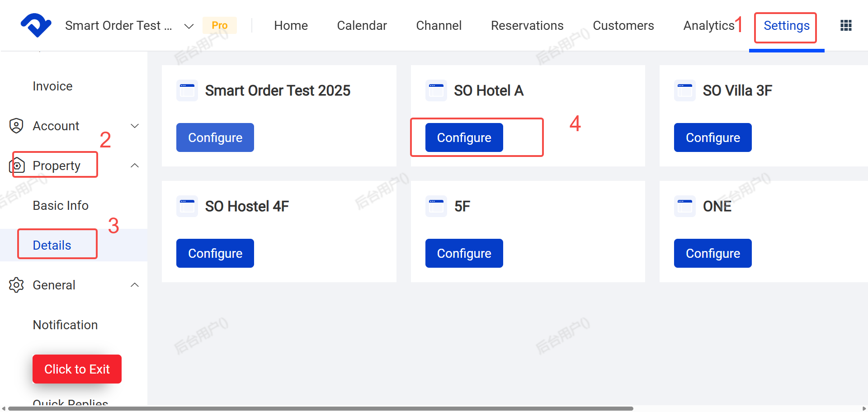The height and width of the screenshot is (412, 868).
Task: Open the apps grid icon
Action: point(846,25)
